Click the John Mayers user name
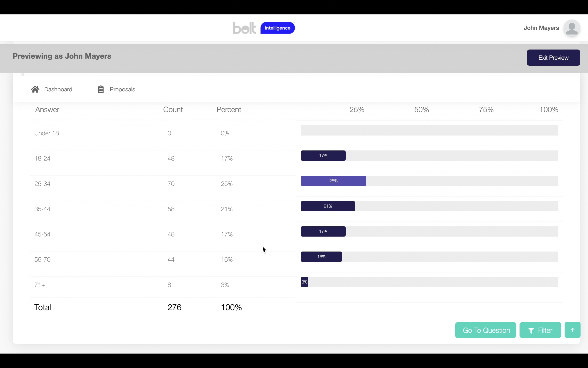This screenshot has width=588, height=368. (x=541, y=28)
